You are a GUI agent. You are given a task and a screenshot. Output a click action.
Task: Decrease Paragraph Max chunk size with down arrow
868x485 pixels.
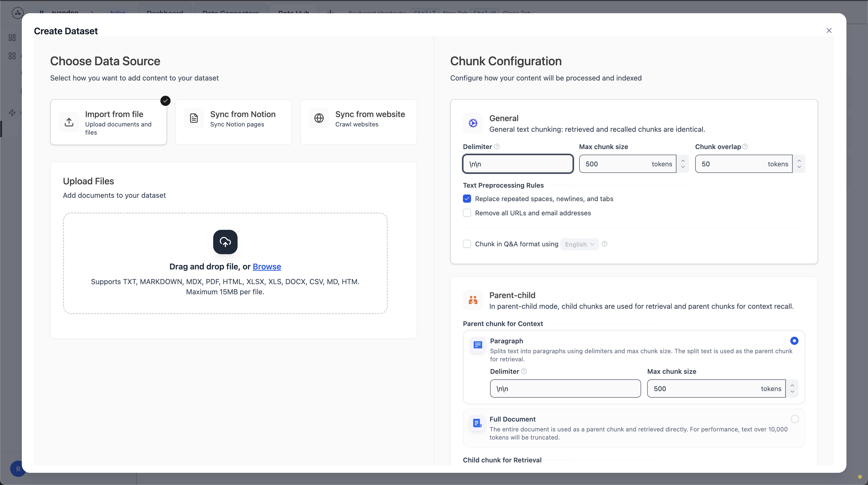click(x=792, y=392)
